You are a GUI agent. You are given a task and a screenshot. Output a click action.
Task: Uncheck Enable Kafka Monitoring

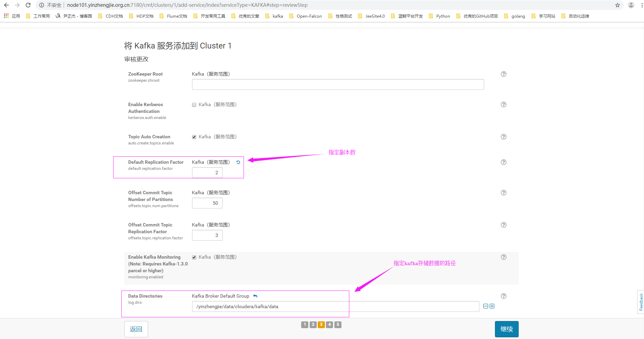(x=194, y=257)
